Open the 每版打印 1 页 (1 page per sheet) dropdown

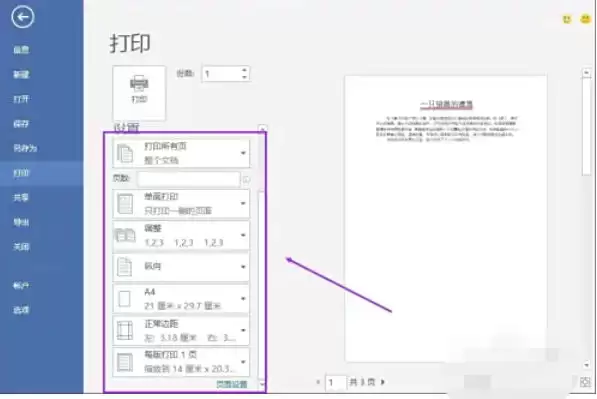point(181,362)
